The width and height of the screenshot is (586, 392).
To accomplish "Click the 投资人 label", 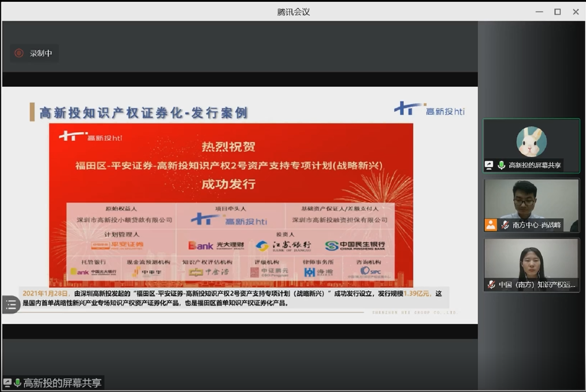I will pos(285,234).
